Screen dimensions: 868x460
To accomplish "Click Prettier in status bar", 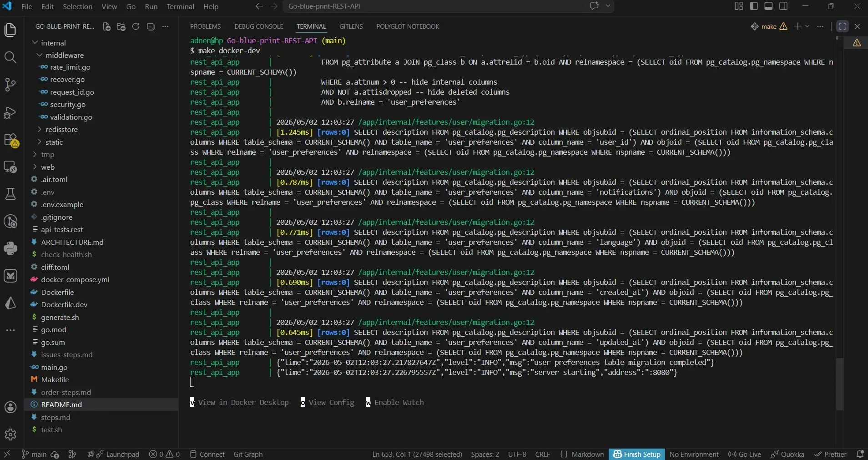I will click(x=830, y=454).
